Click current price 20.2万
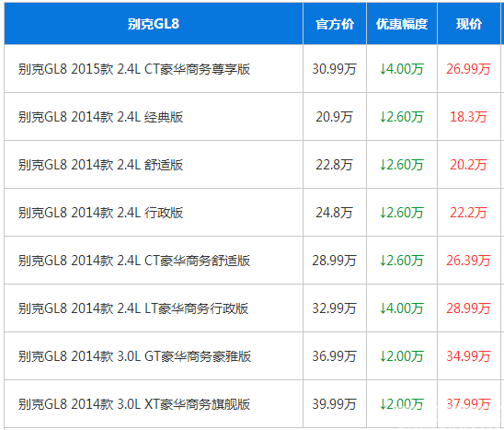The width and height of the screenshot is (504, 430). 468,165
